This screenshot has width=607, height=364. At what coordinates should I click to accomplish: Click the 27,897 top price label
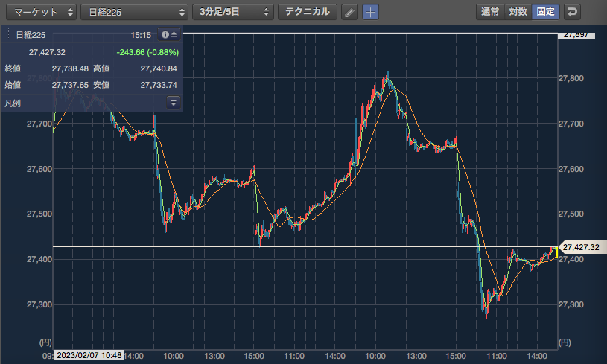[576, 35]
